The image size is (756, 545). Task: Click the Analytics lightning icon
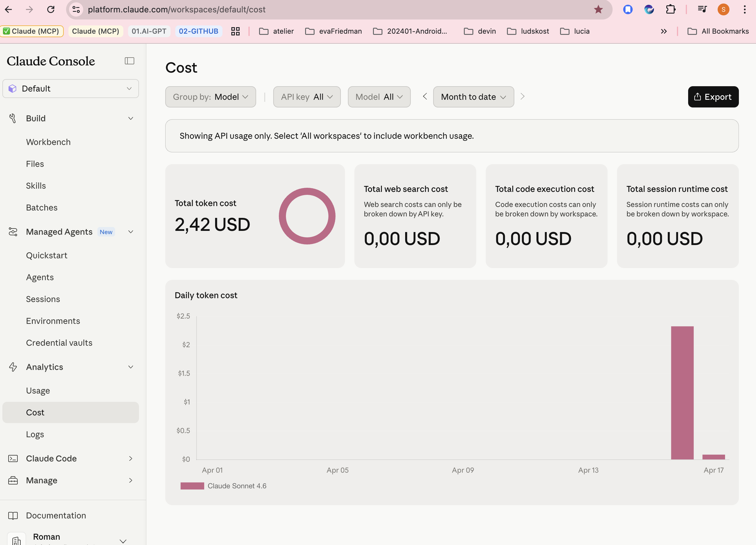[x=13, y=367]
